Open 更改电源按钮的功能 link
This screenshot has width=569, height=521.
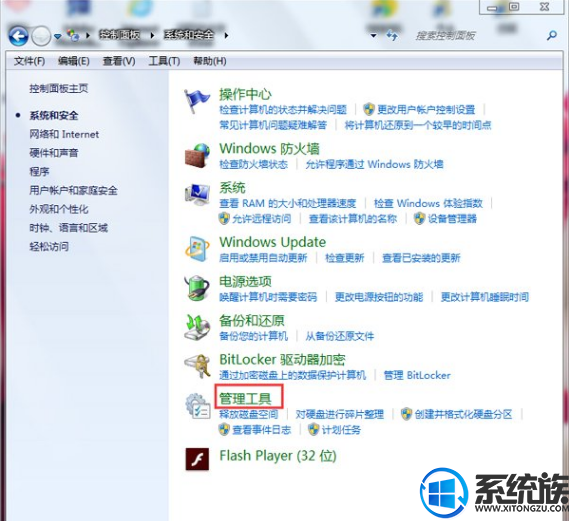[379, 297]
